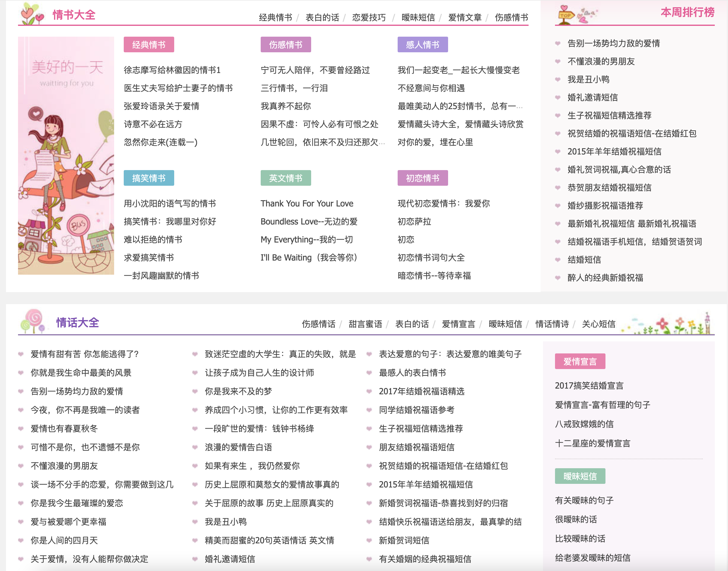Image resolution: width=728 pixels, height=571 pixels.
Task: Open Thank You For Your Love
Action: tap(307, 203)
